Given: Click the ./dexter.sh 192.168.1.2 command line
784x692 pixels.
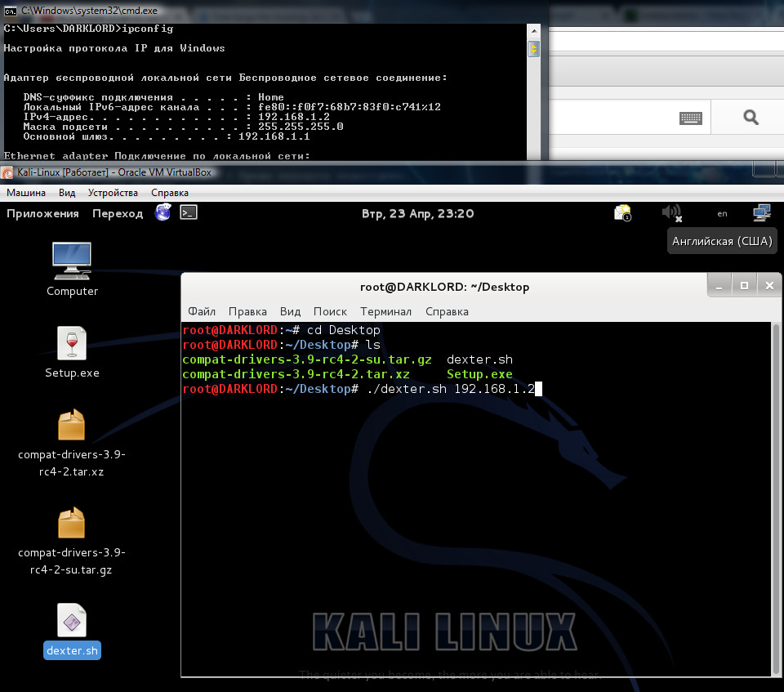Looking at the screenshot, I should click(x=451, y=389).
